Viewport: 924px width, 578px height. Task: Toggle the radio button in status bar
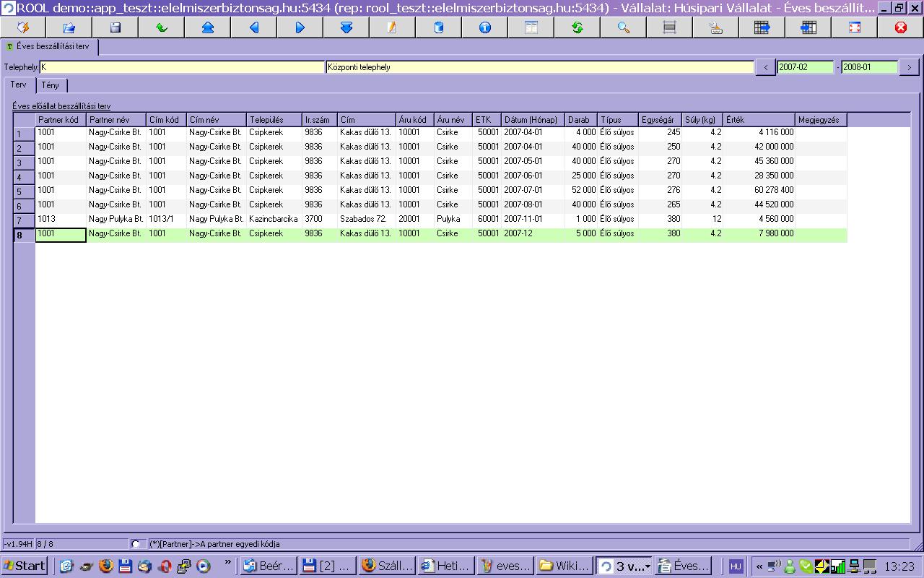(x=136, y=544)
